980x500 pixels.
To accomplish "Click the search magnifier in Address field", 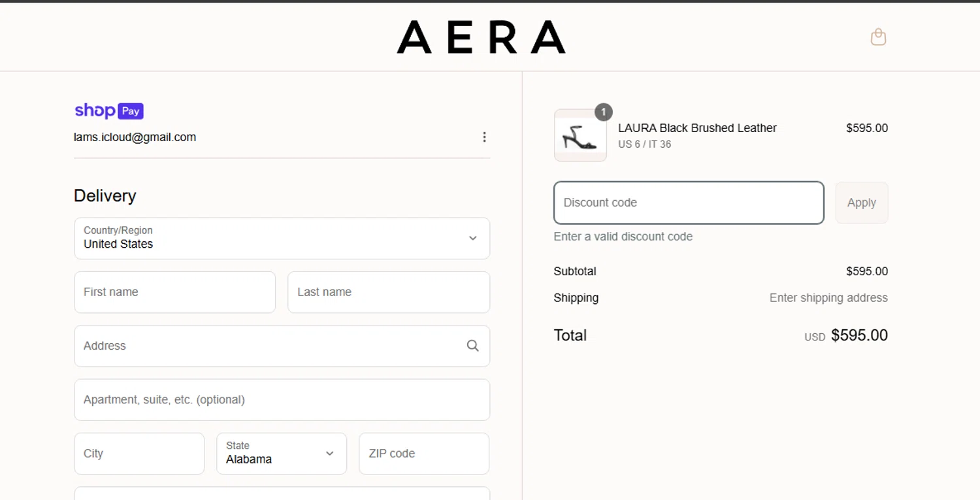I will pyautogui.click(x=472, y=346).
